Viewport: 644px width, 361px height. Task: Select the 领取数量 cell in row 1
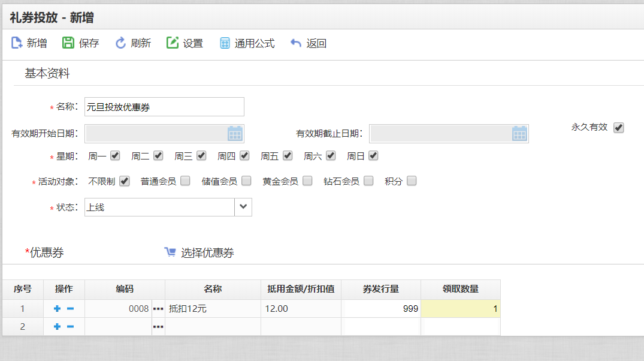(x=460, y=309)
